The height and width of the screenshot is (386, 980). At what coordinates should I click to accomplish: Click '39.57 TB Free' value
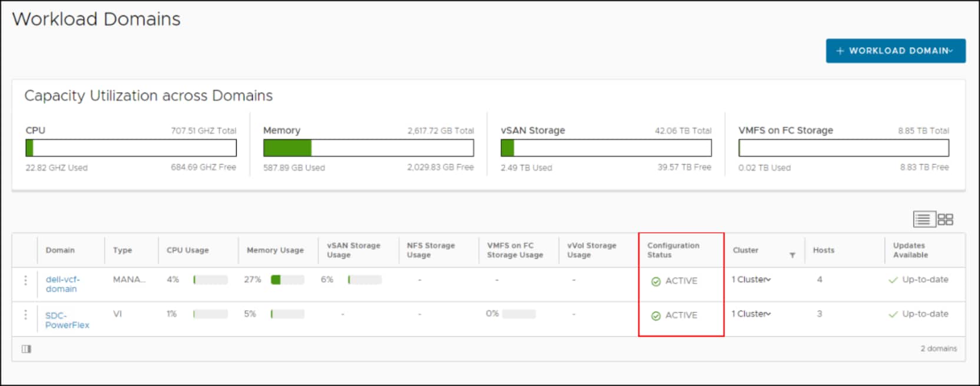tap(684, 167)
